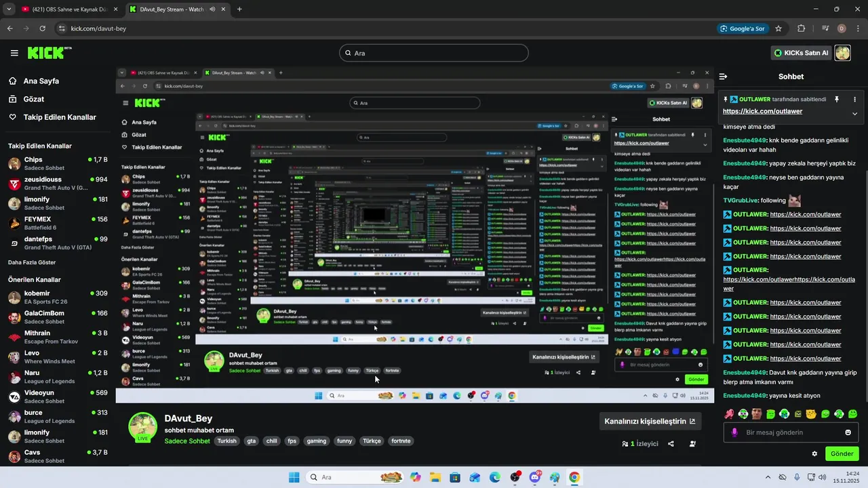Image resolution: width=868 pixels, height=488 pixels.
Task: Click Kanalınızı kişiselleştirin button
Action: [x=650, y=421]
